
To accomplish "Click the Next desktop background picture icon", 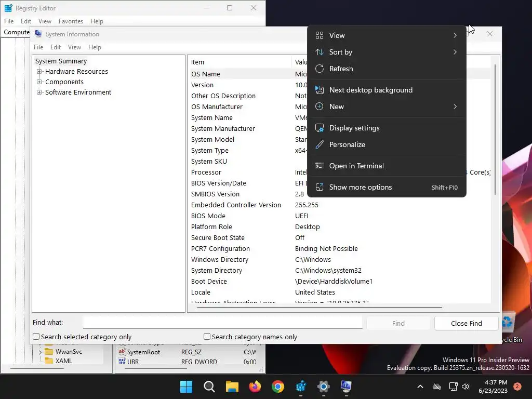I will 320,90.
